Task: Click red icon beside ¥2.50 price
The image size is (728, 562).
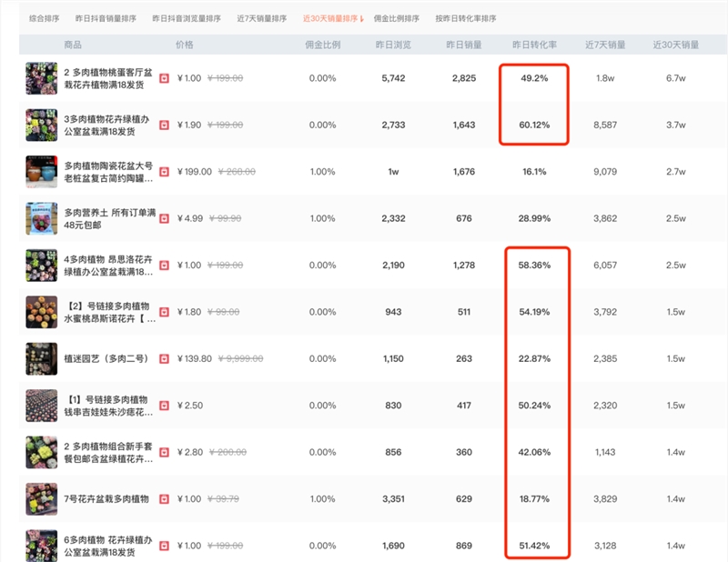Action: [x=165, y=405]
